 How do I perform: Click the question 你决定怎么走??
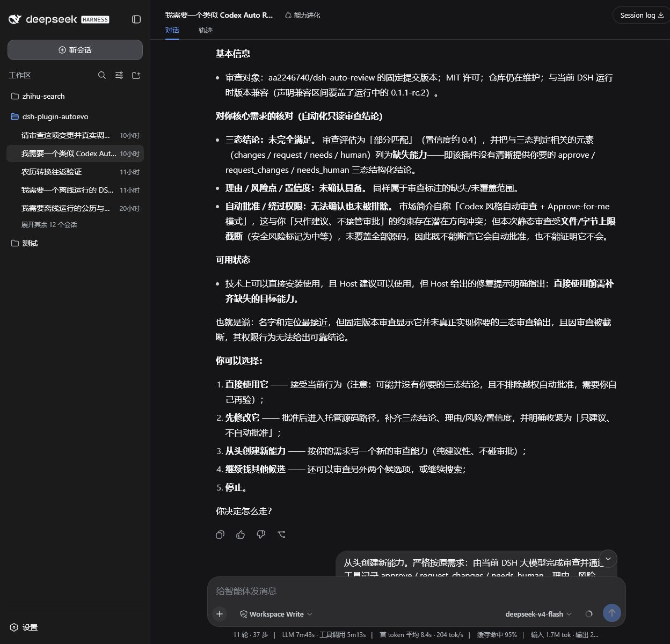tap(244, 511)
